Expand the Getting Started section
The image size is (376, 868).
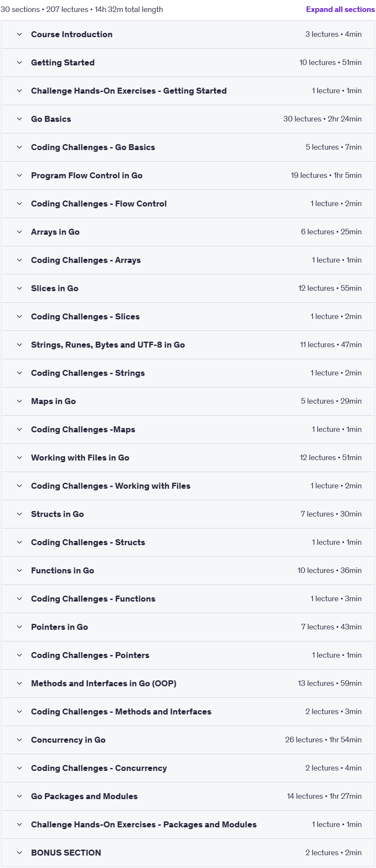coord(188,62)
